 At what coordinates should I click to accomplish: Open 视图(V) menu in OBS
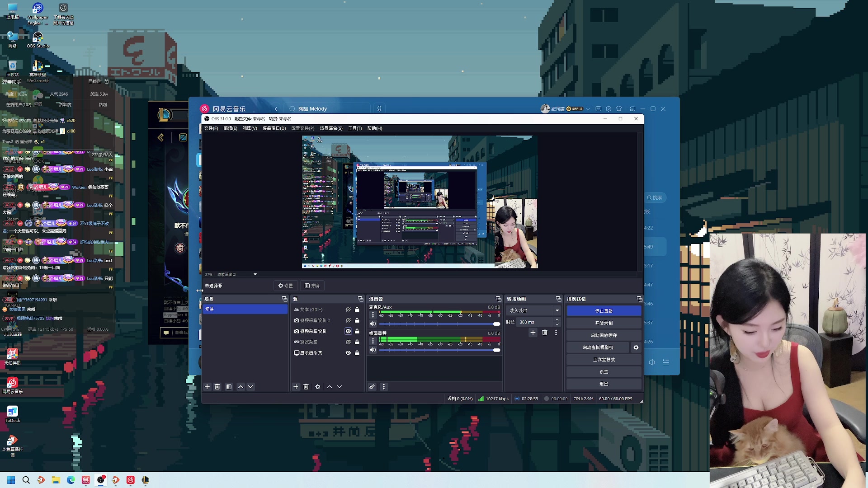[x=250, y=128]
